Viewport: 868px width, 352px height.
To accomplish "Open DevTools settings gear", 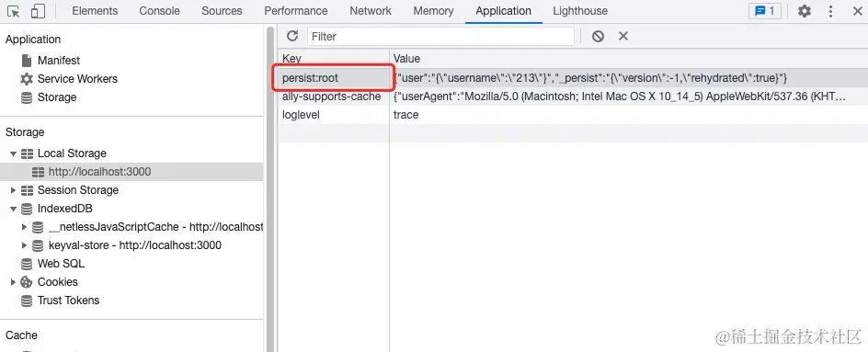I will point(805,11).
